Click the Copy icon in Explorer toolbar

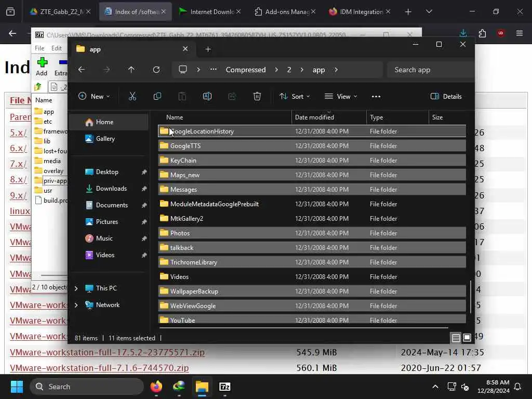pyautogui.click(x=157, y=96)
